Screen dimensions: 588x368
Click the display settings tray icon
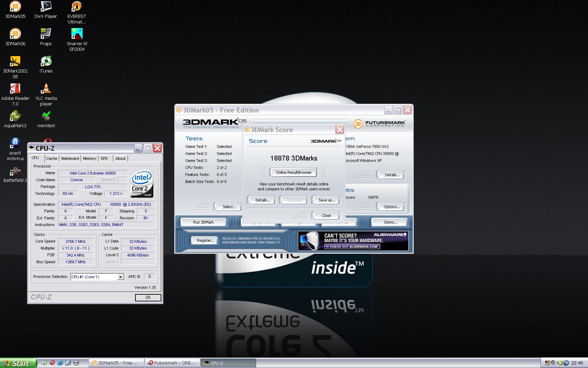coord(547,363)
